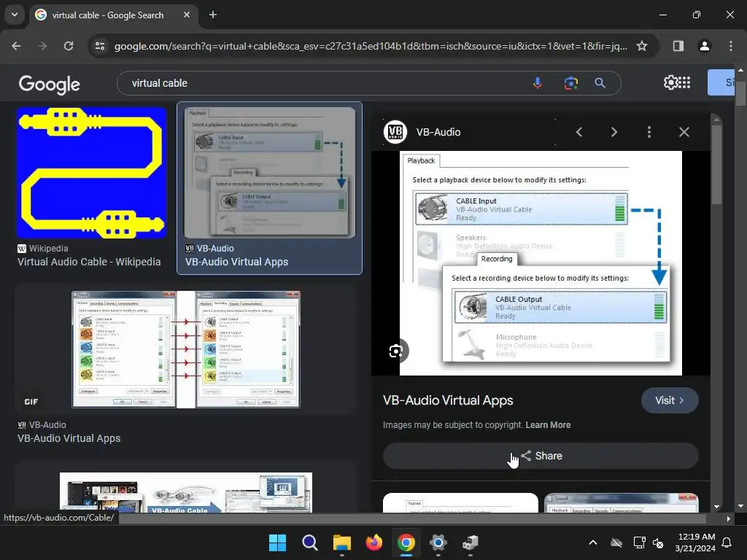Click the magnifier search button

tap(600, 83)
